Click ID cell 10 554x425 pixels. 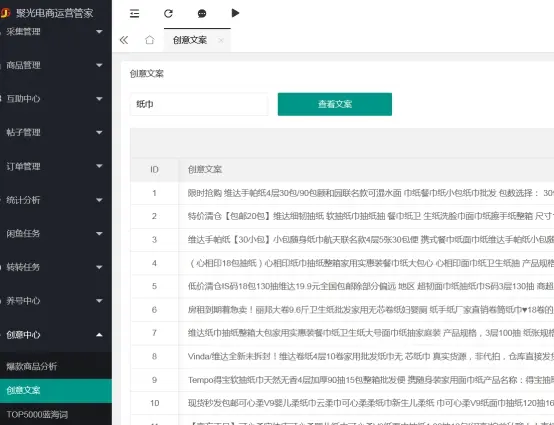(x=154, y=403)
